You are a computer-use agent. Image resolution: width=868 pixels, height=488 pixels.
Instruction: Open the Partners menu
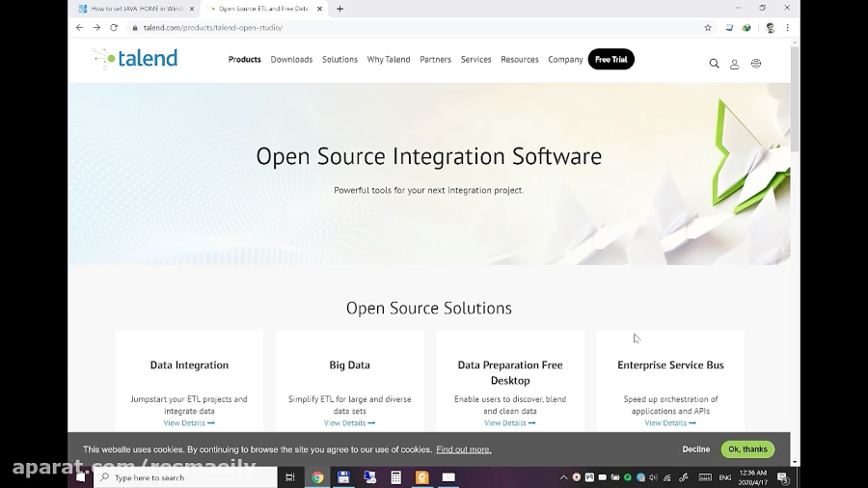click(x=435, y=59)
